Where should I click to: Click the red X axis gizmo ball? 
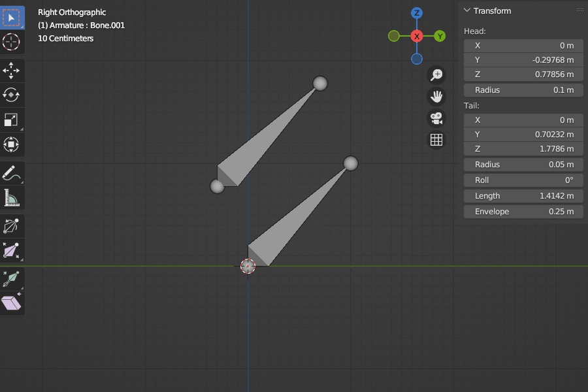point(417,37)
